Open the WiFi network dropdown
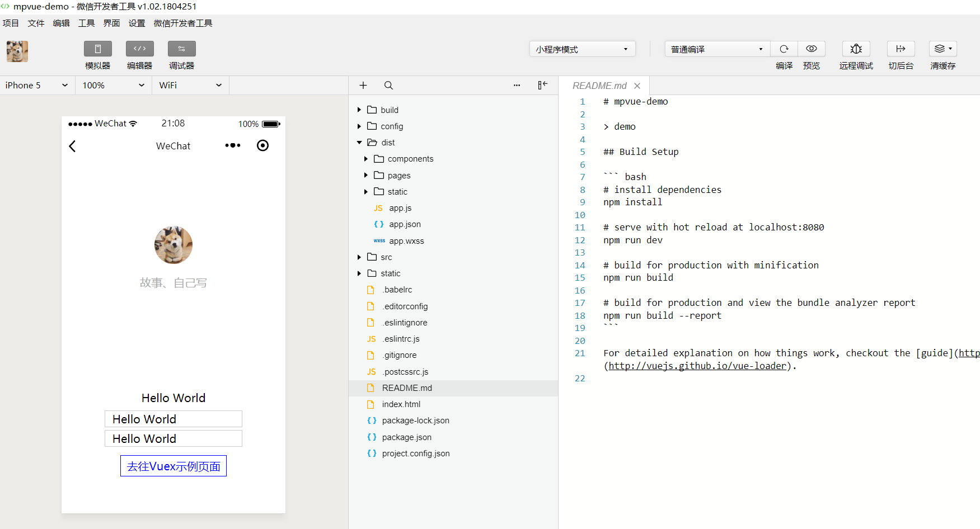This screenshot has height=529, width=980. coord(190,85)
